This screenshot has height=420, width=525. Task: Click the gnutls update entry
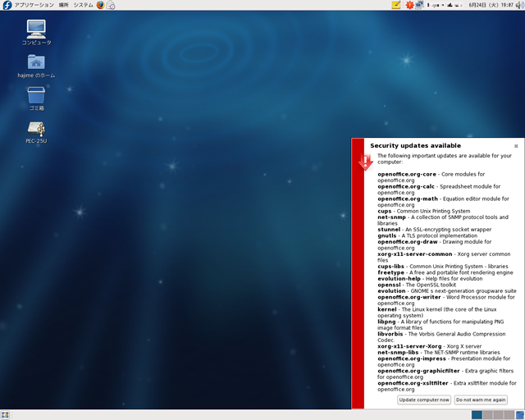point(427,235)
